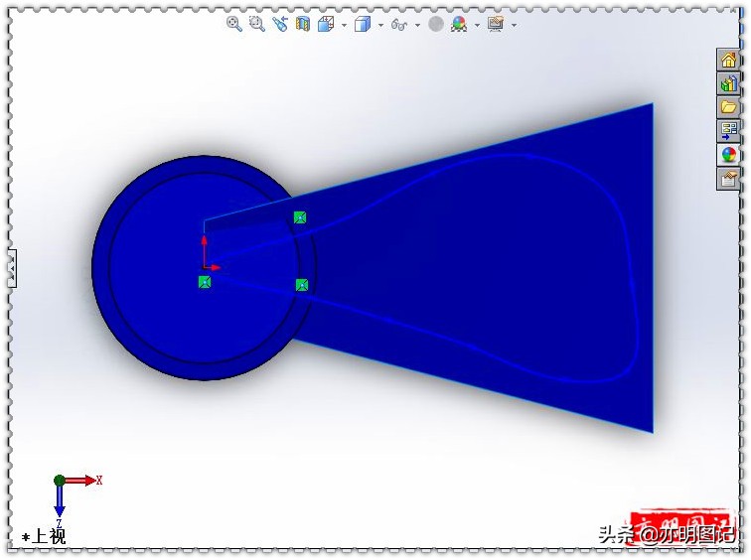Open the View Palette task pane tab
This screenshot has height=560, width=751.
tap(728, 131)
